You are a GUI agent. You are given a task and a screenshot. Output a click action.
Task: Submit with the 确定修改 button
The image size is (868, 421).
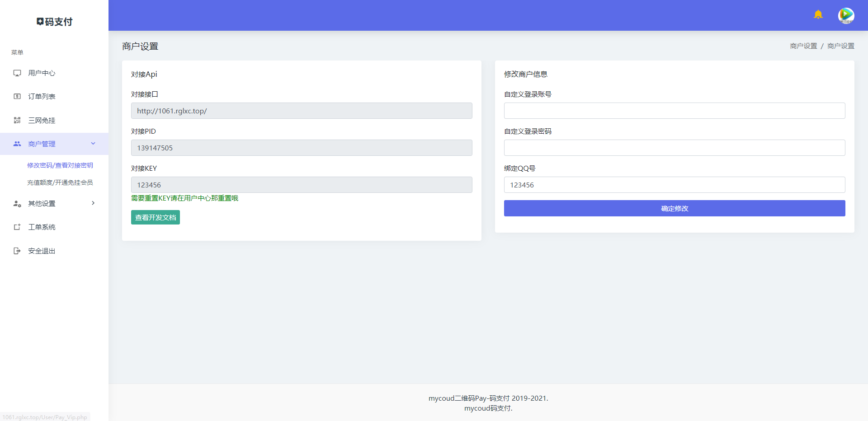pos(674,208)
